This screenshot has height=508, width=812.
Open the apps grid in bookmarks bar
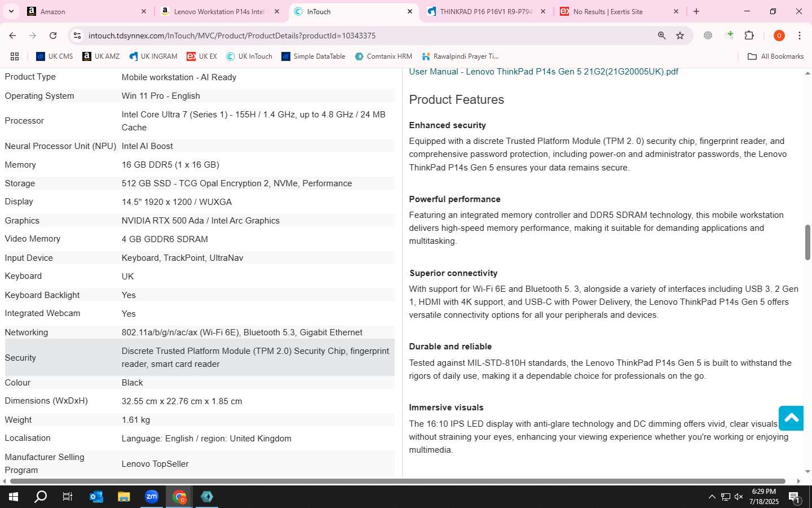[x=15, y=56]
